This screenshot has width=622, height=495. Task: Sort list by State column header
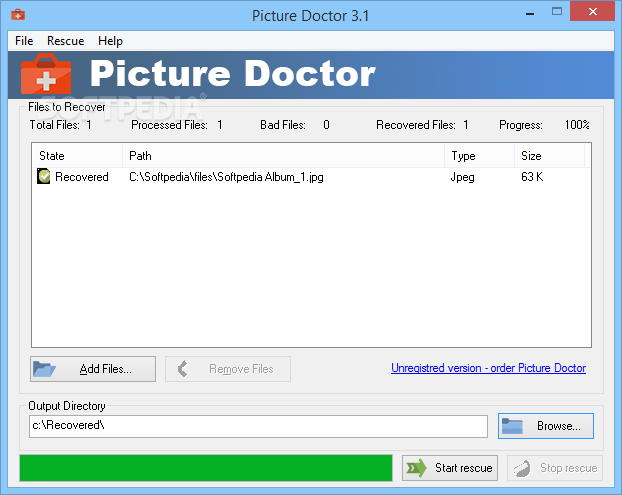[77, 155]
